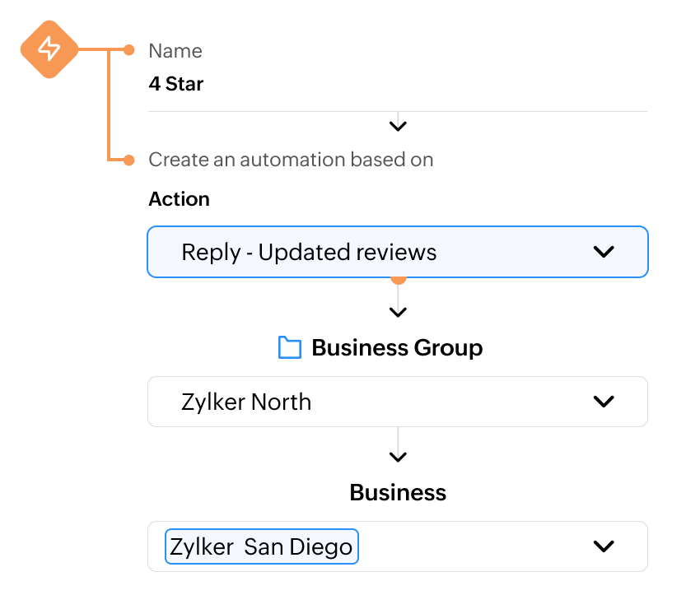Click the orange bullet next to Name

pyautogui.click(x=128, y=50)
